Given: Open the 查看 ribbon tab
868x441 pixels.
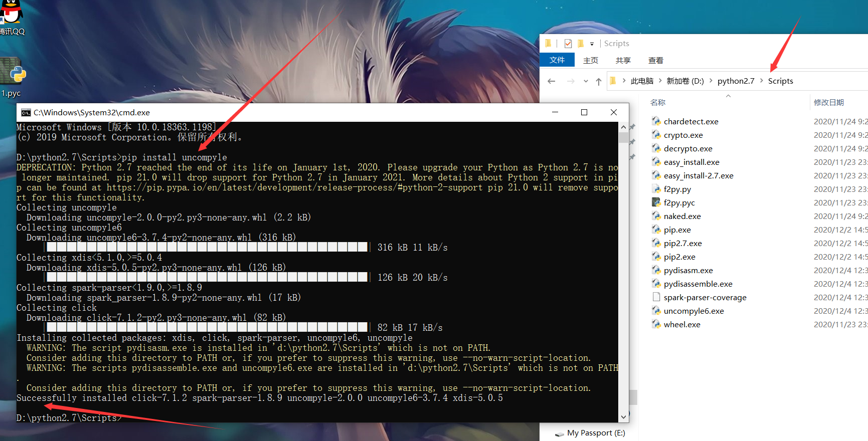Looking at the screenshot, I should tap(656, 60).
